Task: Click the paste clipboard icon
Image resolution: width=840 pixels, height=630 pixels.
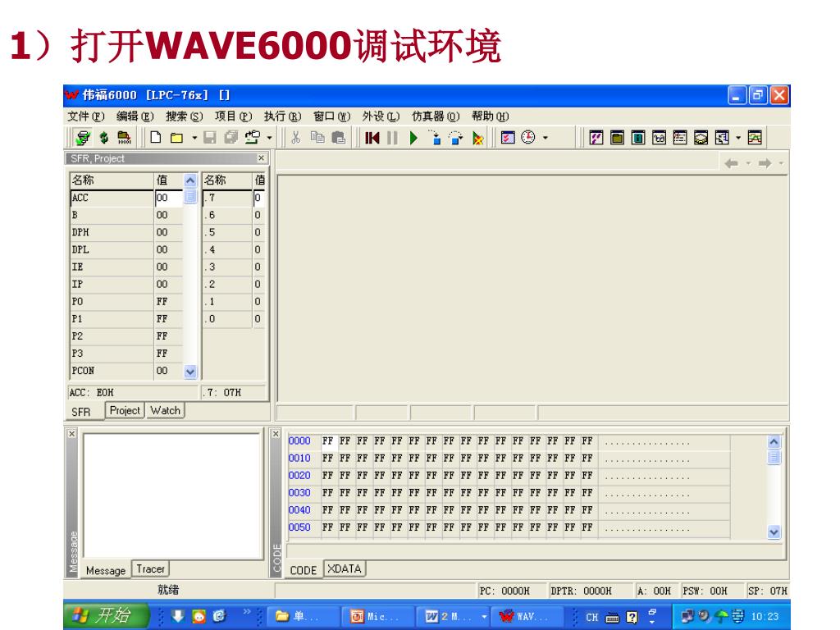Action: 339,138
